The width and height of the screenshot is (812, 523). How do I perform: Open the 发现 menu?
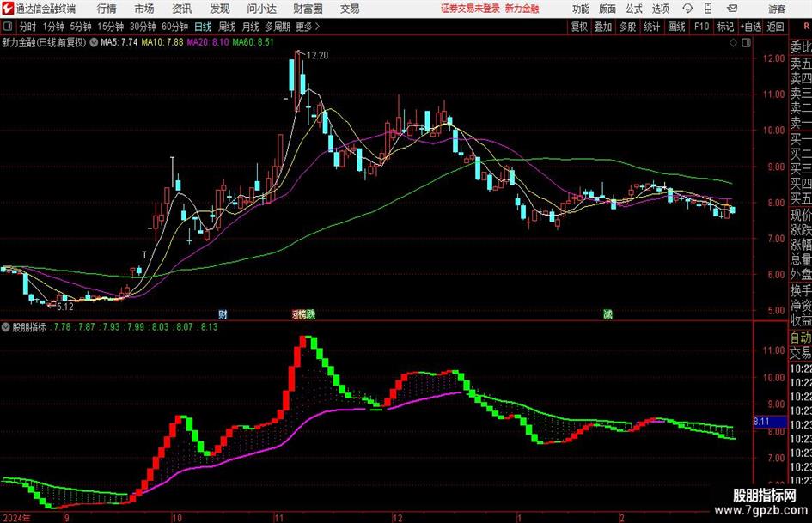(x=220, y=9)
